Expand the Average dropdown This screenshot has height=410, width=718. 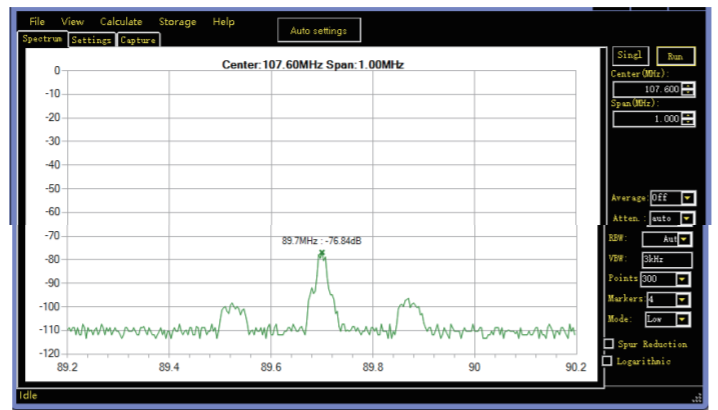[687, 198]
